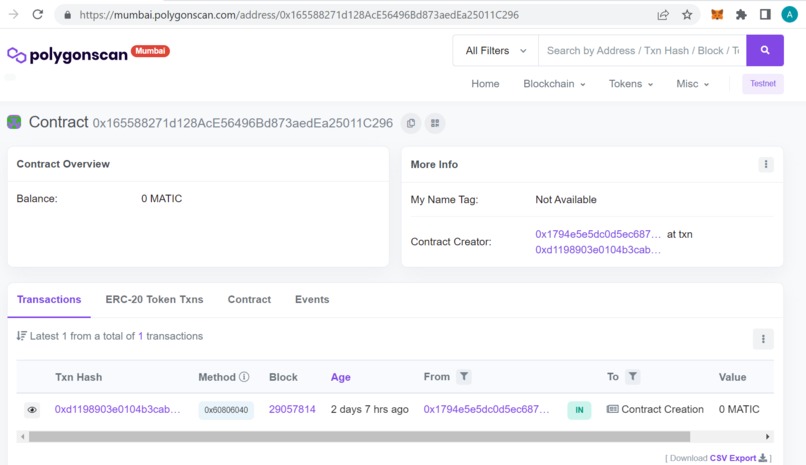
Task: Click the CSV Export link
Action: (732, 458)
